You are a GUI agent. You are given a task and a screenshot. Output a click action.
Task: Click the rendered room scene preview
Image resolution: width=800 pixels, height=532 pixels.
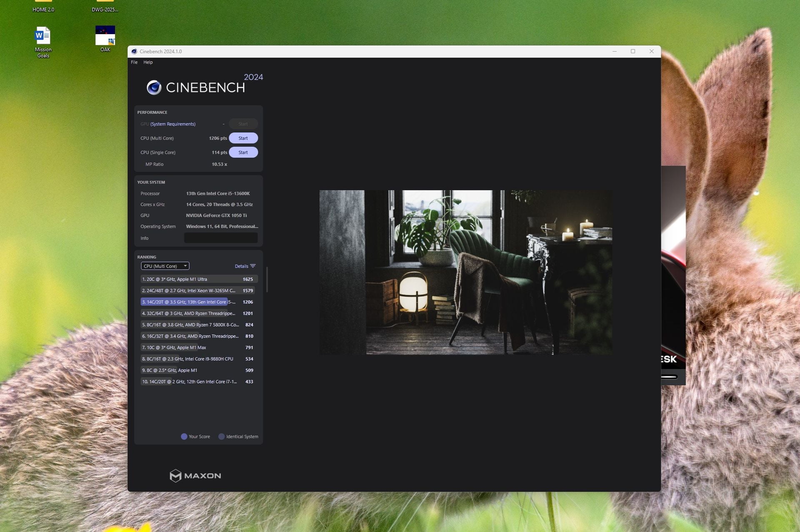pyautogui.click(x=466, y=272)
